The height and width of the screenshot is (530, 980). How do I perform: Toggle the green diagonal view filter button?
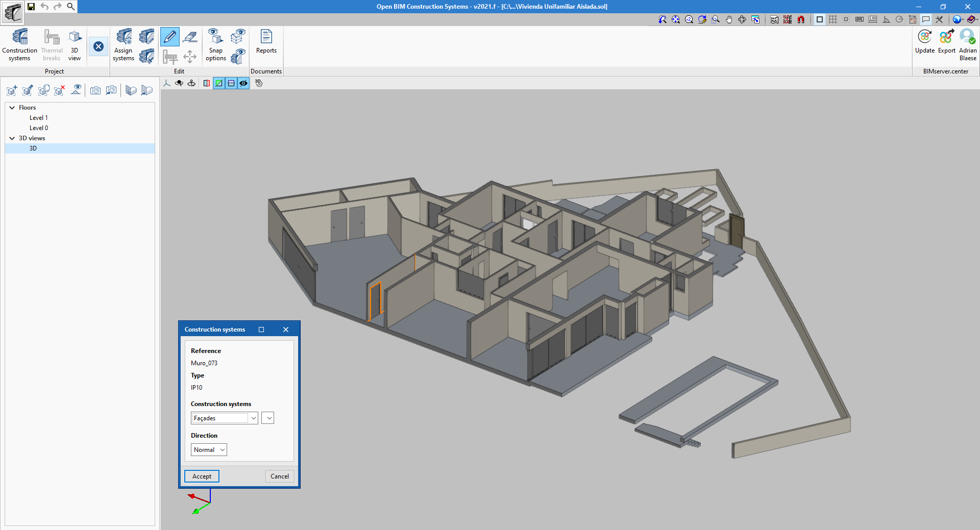pos(218,83)
